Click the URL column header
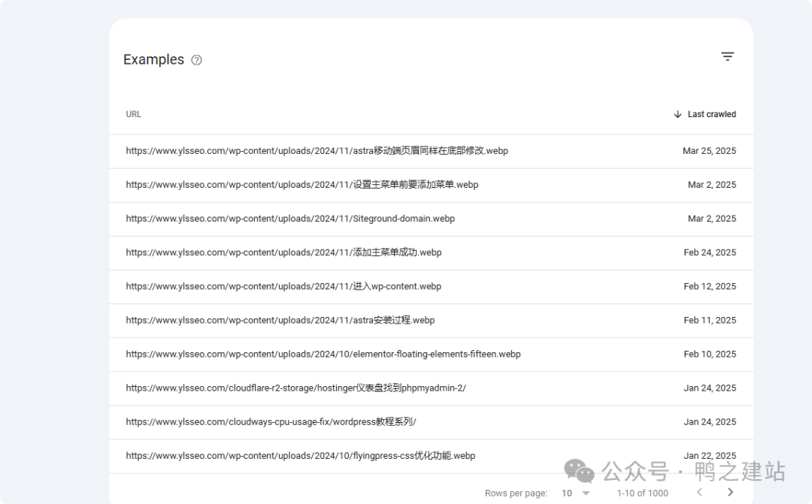 [134, 114]
